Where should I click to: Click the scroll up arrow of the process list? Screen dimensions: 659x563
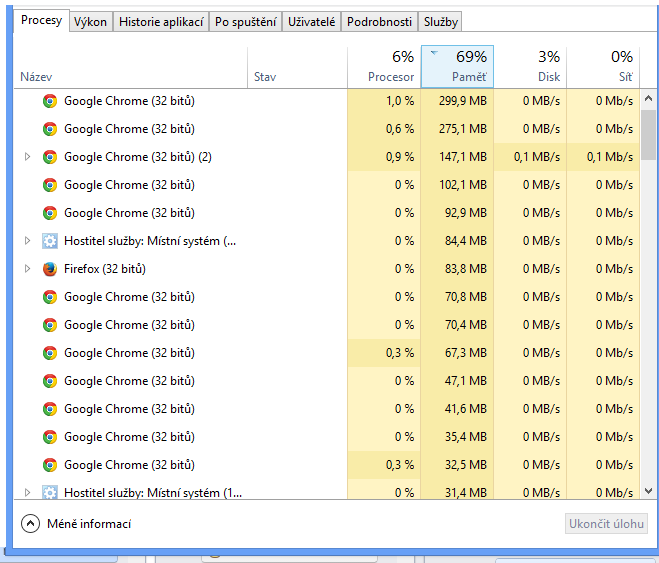point(648,100)
